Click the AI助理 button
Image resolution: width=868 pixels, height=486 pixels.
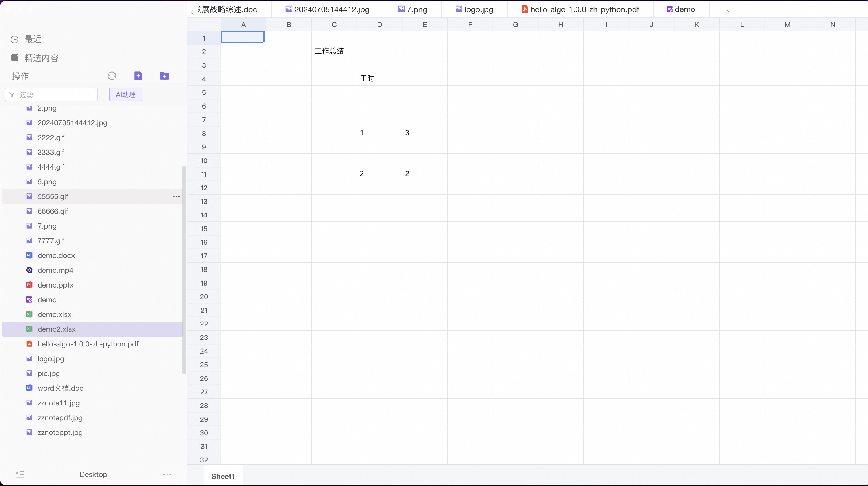[126, 94]
